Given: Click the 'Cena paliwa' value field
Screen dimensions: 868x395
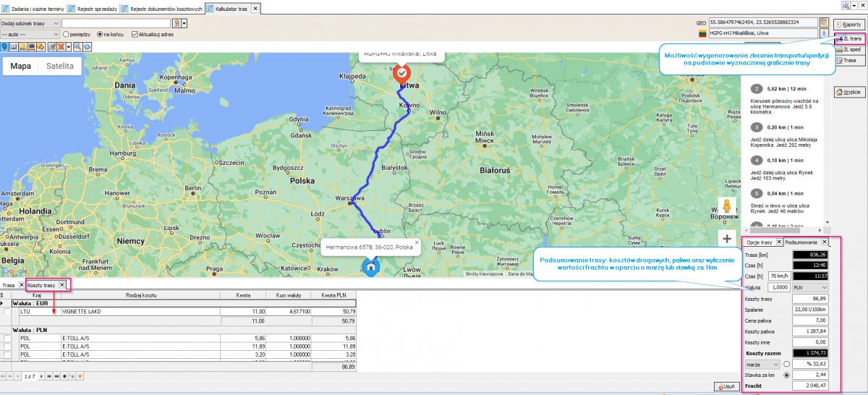Looking at the screenshot, I should [x=810, y=320].
